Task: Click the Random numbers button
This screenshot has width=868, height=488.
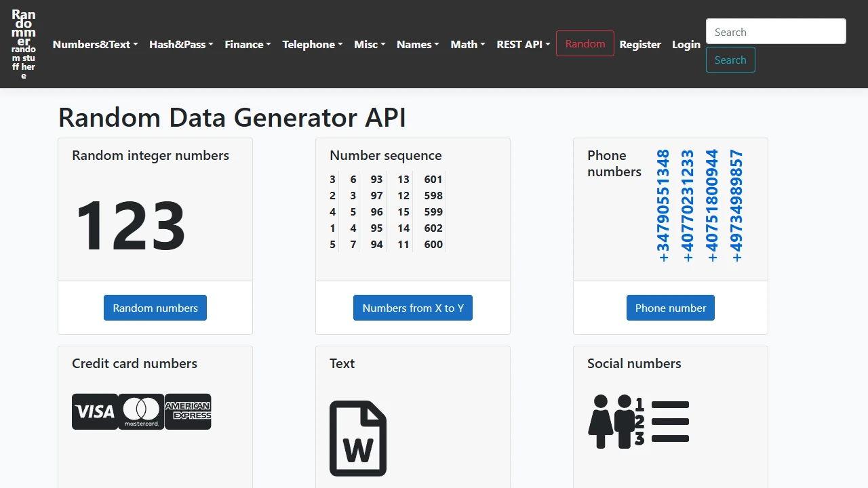Action: pos(155,308)
